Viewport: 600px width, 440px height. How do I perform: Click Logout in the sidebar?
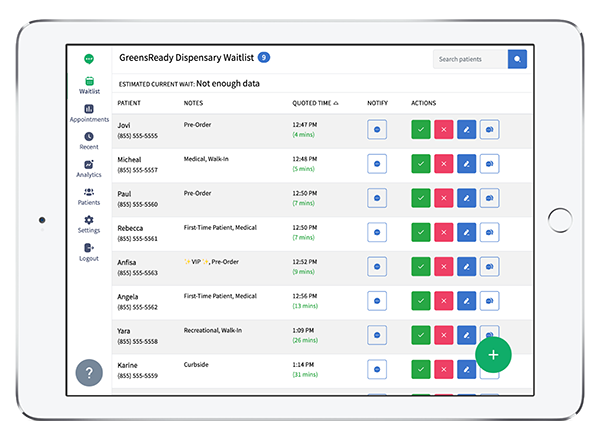pos(89,253)
